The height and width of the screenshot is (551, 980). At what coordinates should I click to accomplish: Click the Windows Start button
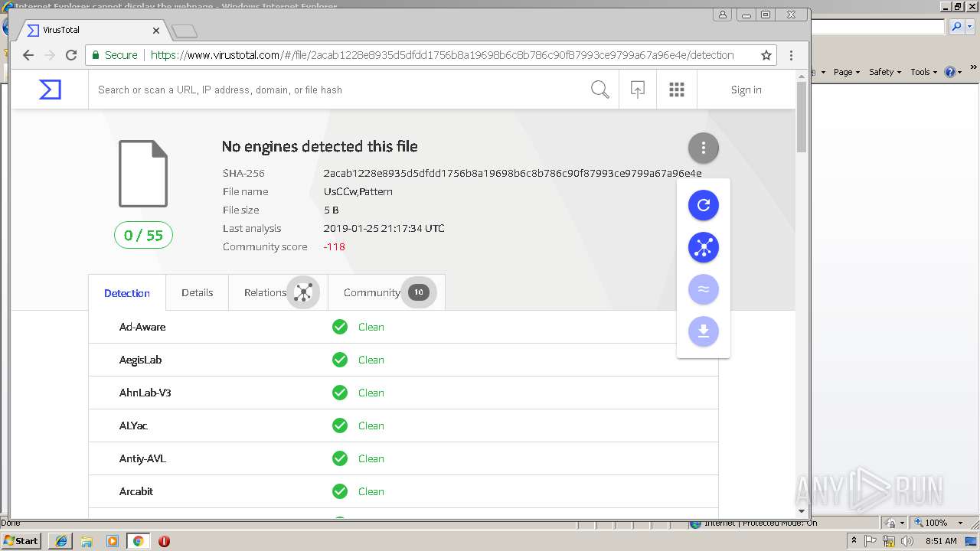[21, 540]
